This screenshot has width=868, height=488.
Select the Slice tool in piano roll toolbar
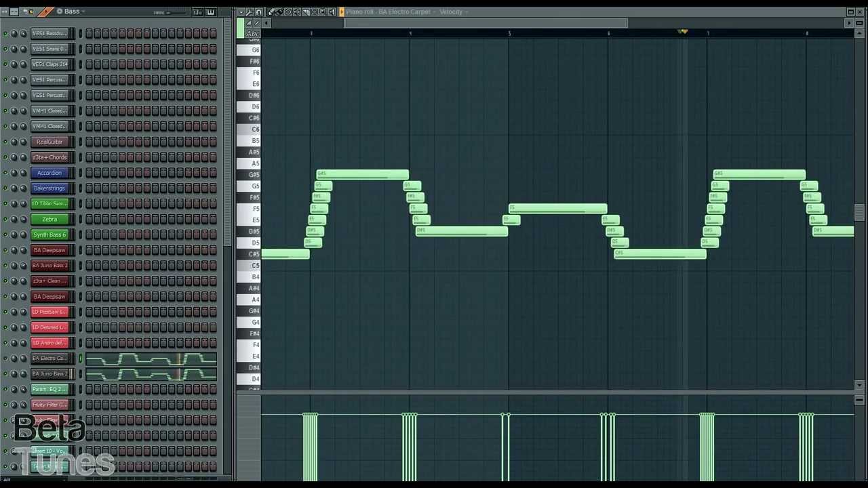[306, 12]
